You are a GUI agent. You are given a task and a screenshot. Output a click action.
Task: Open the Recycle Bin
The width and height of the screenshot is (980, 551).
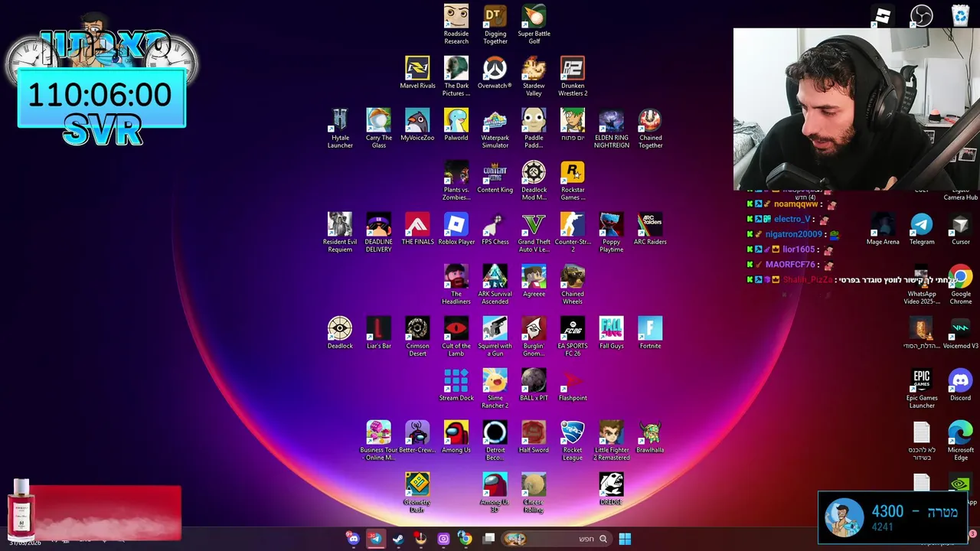960,15
